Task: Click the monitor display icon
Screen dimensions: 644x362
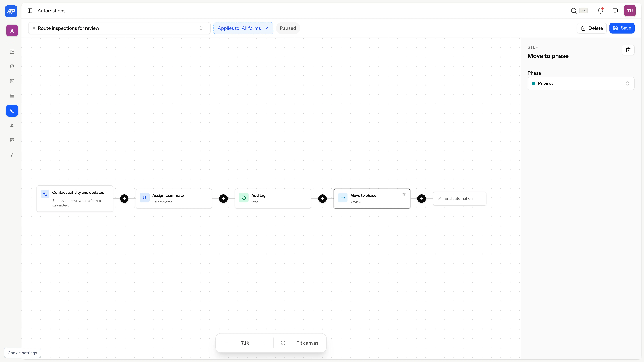Action: [615, 11]
